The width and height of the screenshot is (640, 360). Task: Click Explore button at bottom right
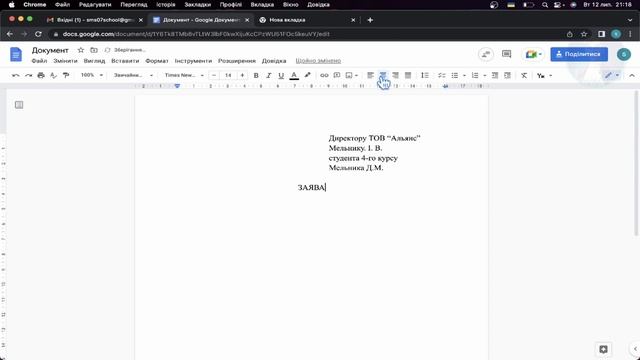pyautogui.click(x=603, y=349)
